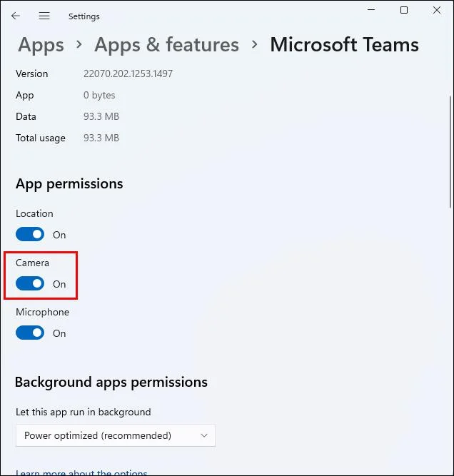This screenshot has height=476, width=454.
Task: Select the version number 22070.202.1253.1497
Action: click(x=128, y=74)
